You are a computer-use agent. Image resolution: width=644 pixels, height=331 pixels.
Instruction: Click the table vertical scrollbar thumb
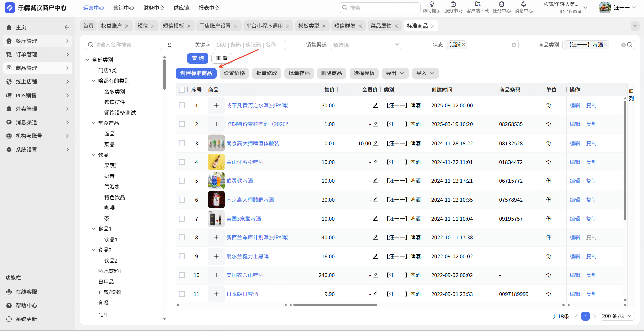click(625, 161)
